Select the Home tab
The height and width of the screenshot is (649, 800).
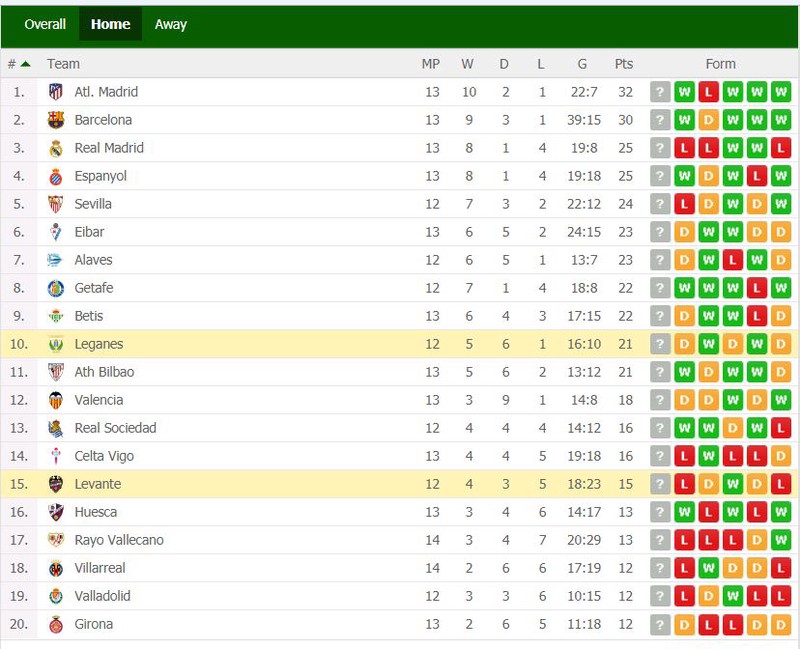[x=110, y=24]
